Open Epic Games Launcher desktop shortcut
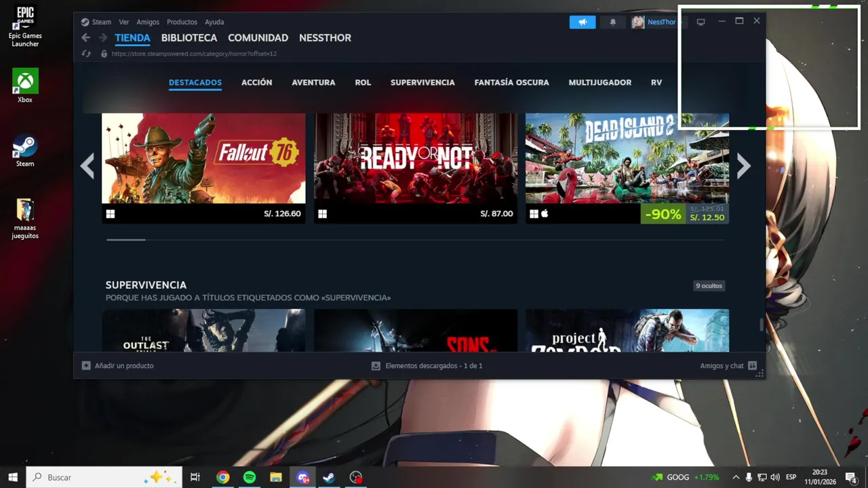This screenshot has width=868, height=488. pyautogui.click(x=25, y=26)
